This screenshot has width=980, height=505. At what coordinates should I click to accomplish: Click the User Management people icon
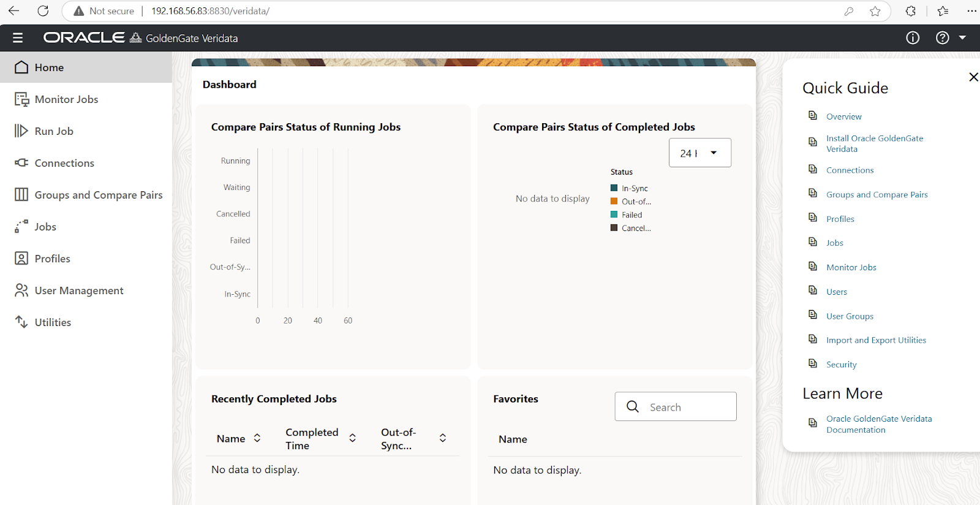pyautogui.click(x=21, y=290)
